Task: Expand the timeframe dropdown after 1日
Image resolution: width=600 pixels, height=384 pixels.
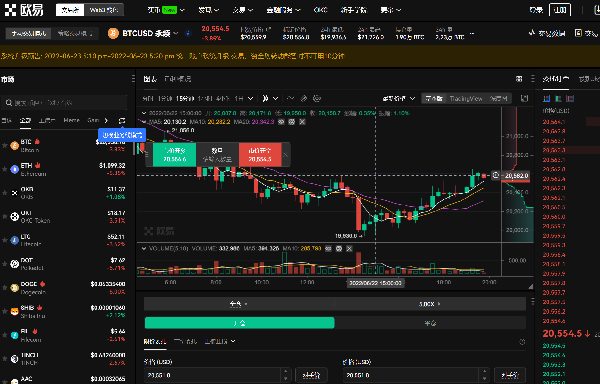Action: click(x=250, y=98)
